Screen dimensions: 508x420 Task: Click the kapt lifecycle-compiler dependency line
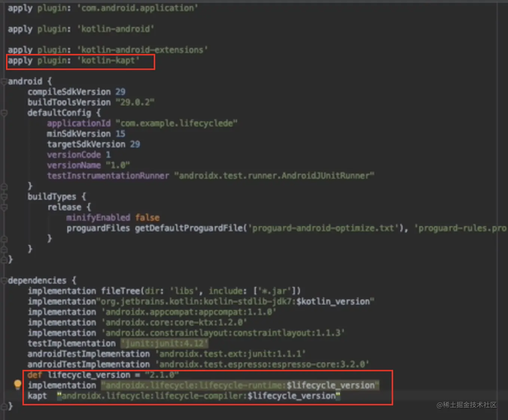[x=184, y=396]
